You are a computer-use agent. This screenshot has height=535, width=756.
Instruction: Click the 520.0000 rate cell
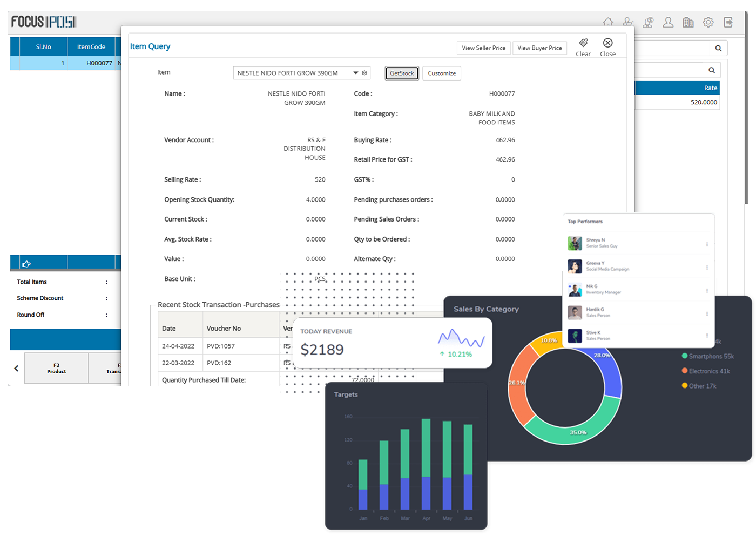click(677, 102)
